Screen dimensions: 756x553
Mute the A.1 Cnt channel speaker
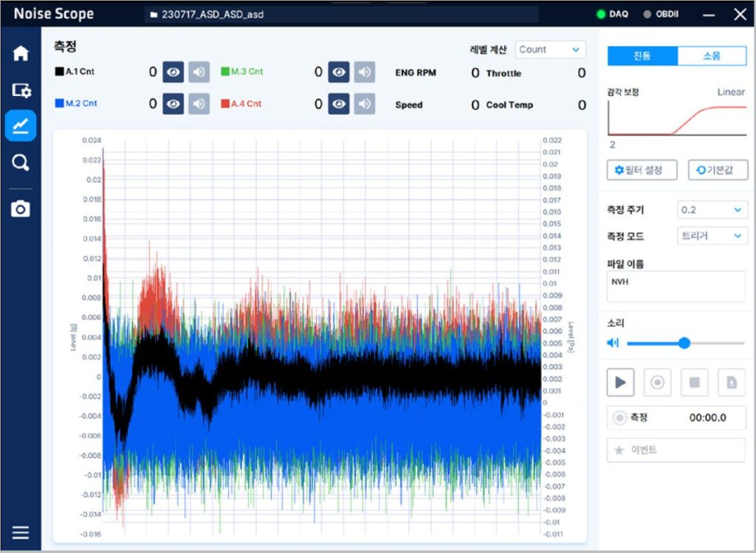[x=199, y=72]
